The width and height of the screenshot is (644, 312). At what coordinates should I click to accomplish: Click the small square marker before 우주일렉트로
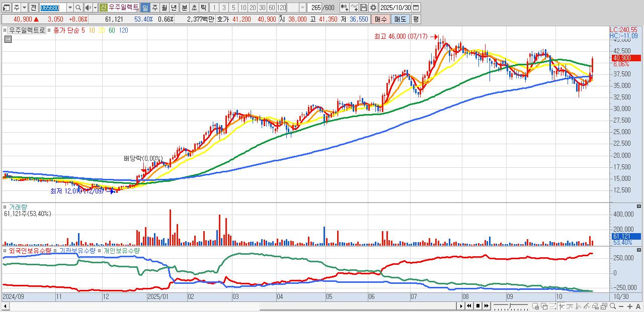[6, 30]
